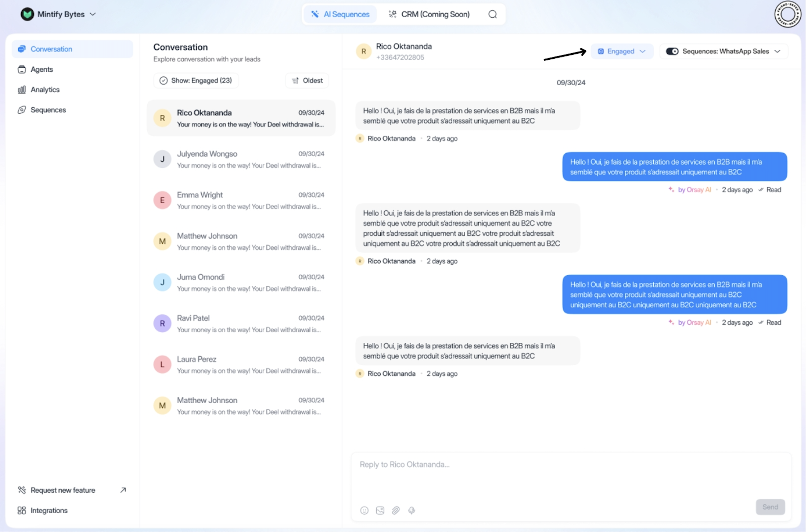The width and height of the screenshot is (806, 532).
Task: Click the microphone voice message icon
Action: coord(412,510)
